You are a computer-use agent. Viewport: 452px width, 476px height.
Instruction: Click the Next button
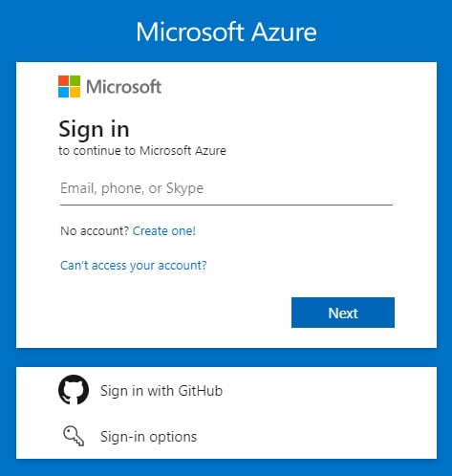(x=343, y=313)
